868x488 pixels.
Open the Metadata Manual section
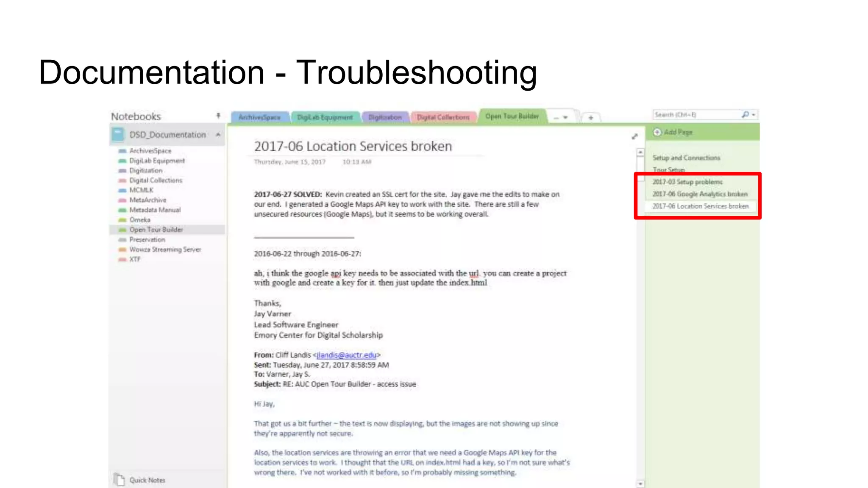tap(155, 210)
